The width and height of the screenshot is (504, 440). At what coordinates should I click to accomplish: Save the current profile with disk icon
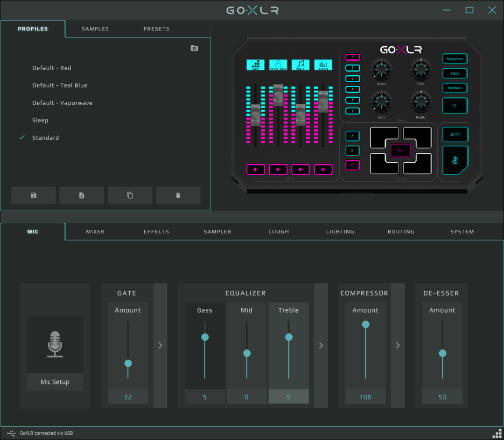[x=34, y=195]
